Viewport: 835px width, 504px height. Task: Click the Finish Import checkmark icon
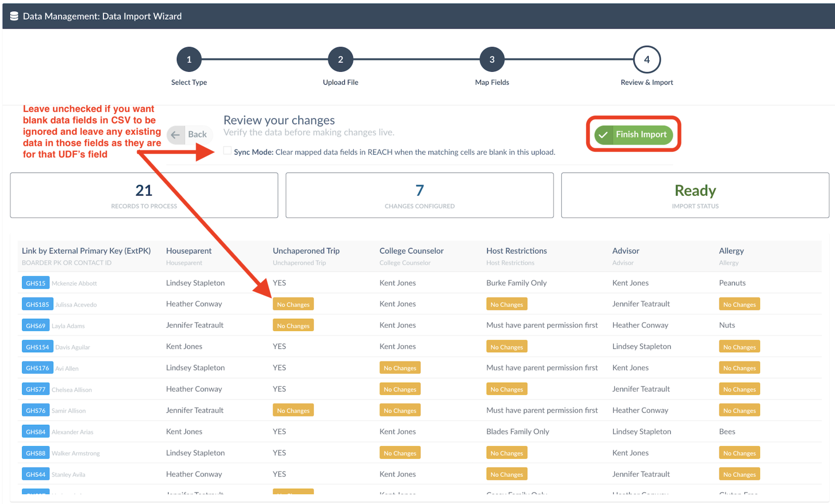(x=603, y=135)
